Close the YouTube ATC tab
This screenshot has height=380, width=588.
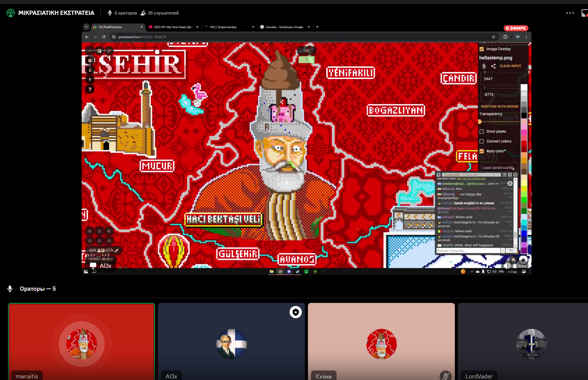tap(197, 27)
